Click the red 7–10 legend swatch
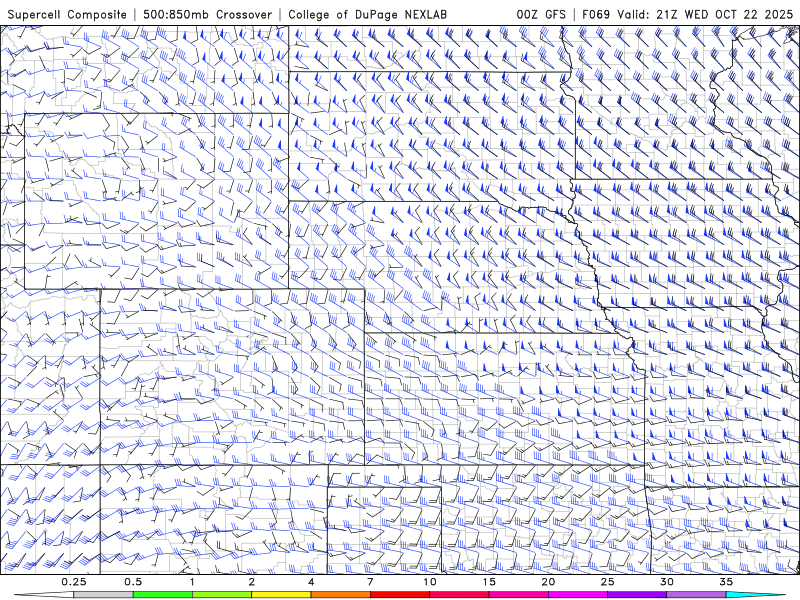Screen dimensions: 800x600 399,595
